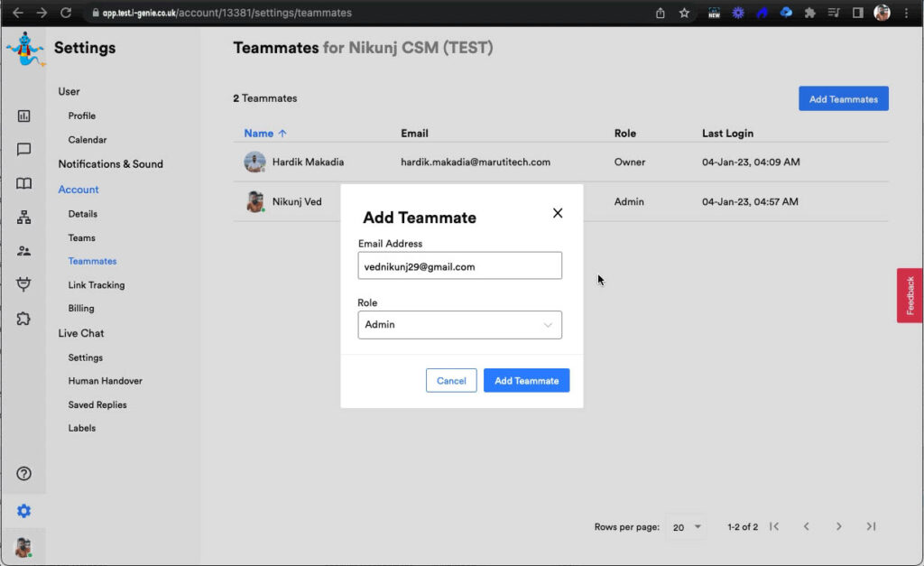Open Link Tracking settings page

click(x=97, y=285)
